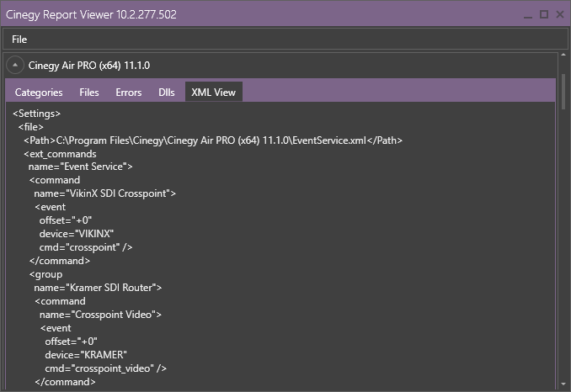571x392 pixels.
Task: Open the Dlls tab
Action: point(167,93)
